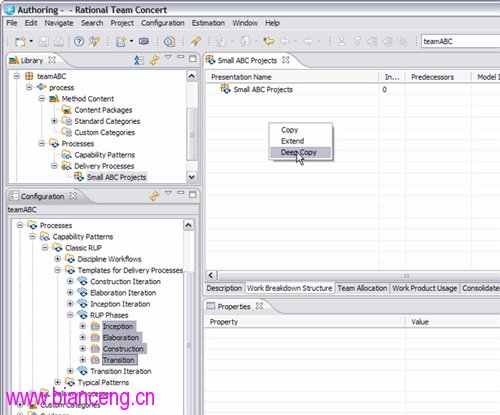Close the Properties view tab

(x=259, y=306)
